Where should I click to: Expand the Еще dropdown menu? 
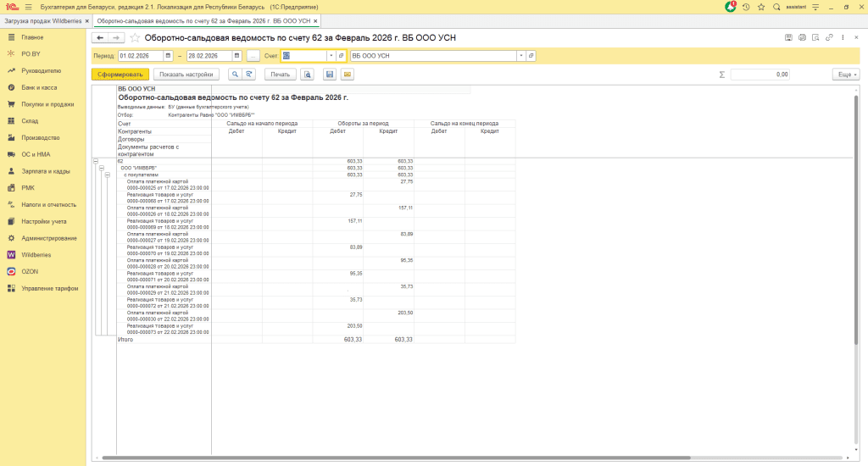click(845, 75)
